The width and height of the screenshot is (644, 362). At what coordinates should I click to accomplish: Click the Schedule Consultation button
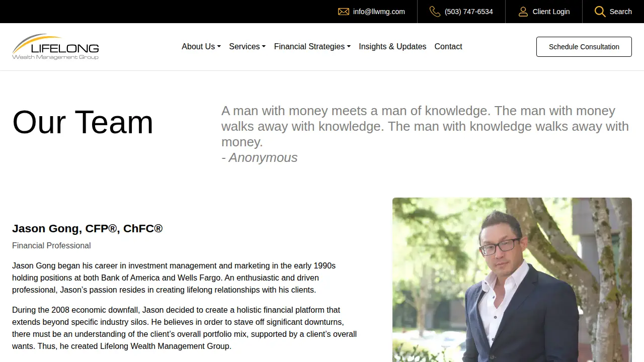tap(584, 47)
